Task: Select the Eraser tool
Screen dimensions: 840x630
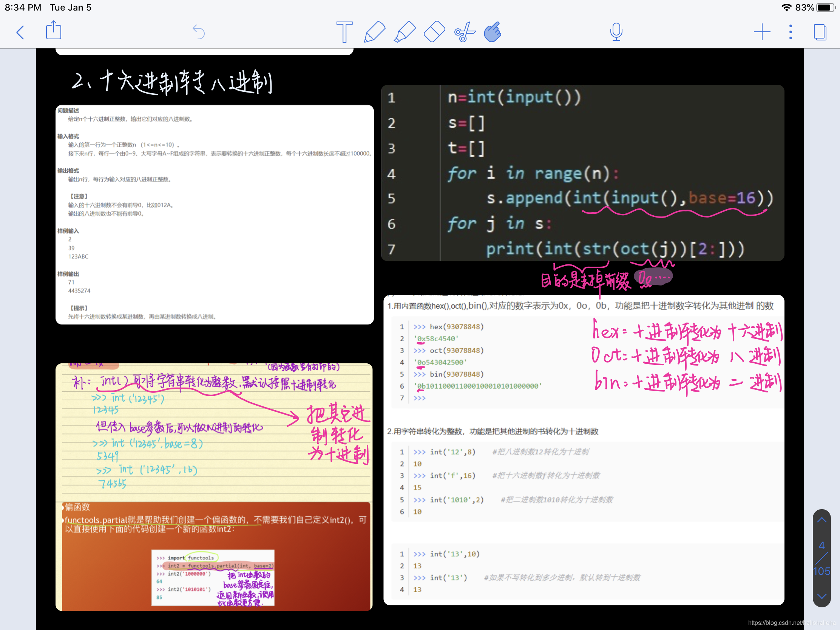Action: click(x=434, y=32)
